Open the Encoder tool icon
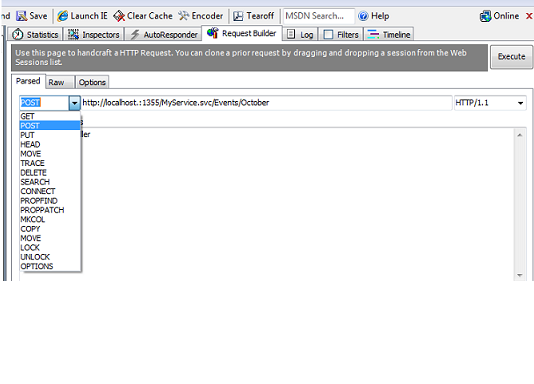The width and height of the screenshot is (534, 384). click(184, 16)
